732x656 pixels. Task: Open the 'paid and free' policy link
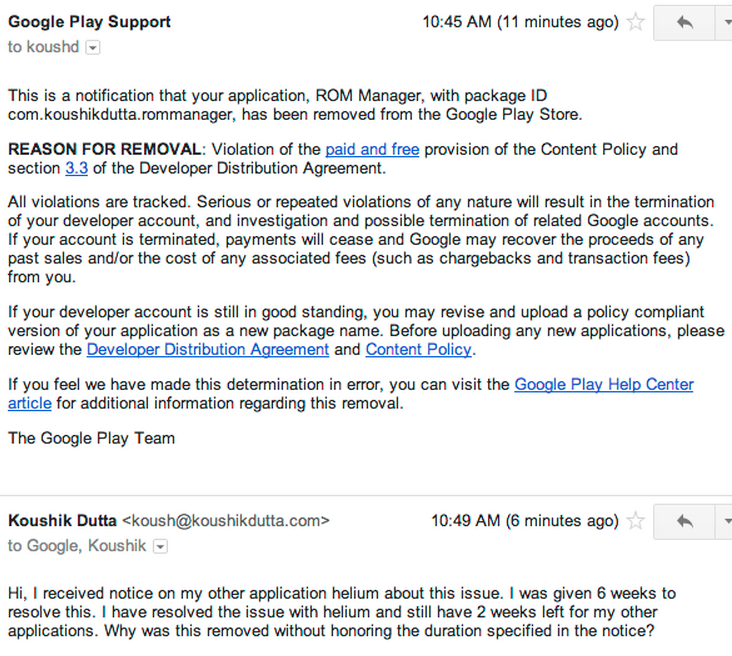coord(372,149)
